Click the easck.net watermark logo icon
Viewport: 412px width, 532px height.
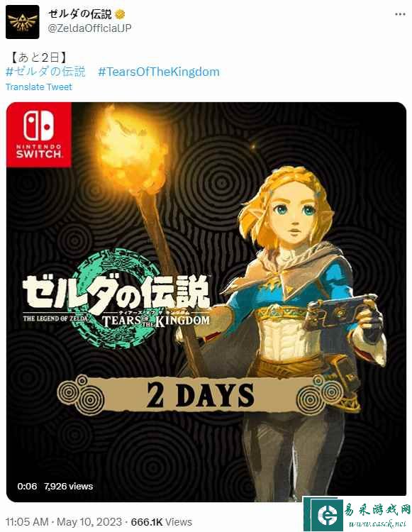point(324,514)
